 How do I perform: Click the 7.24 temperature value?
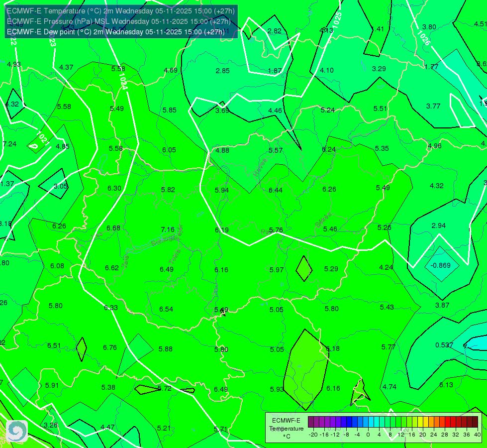[x=9, y=144]
